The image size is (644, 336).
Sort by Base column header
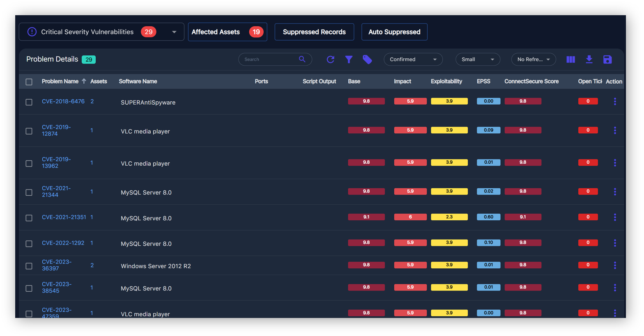(x=354, y=81)
